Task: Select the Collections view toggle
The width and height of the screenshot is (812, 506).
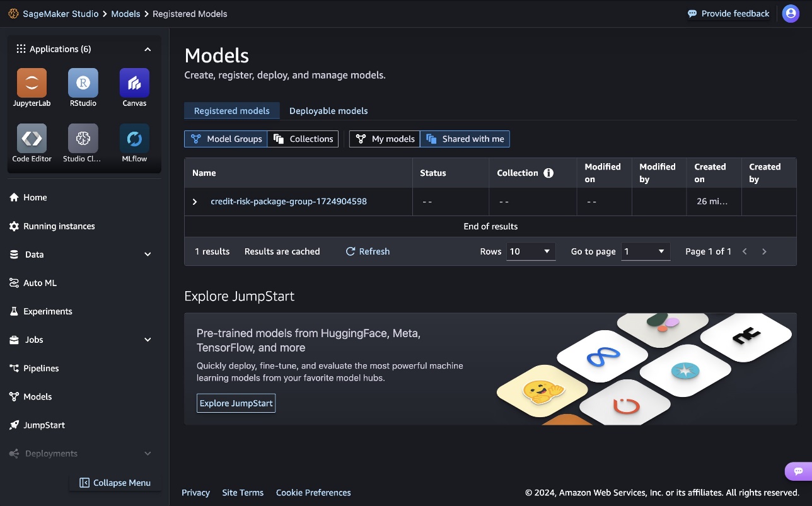Action: [303, 139]
